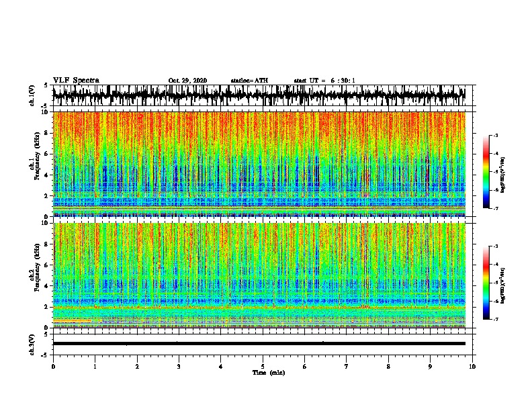
Task: Click the ch.2 spectrogram panel
Action: [x=259, y=275]
